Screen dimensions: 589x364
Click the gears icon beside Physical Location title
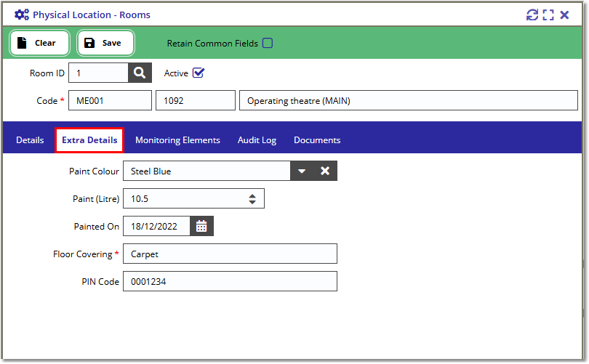(21, 15)
